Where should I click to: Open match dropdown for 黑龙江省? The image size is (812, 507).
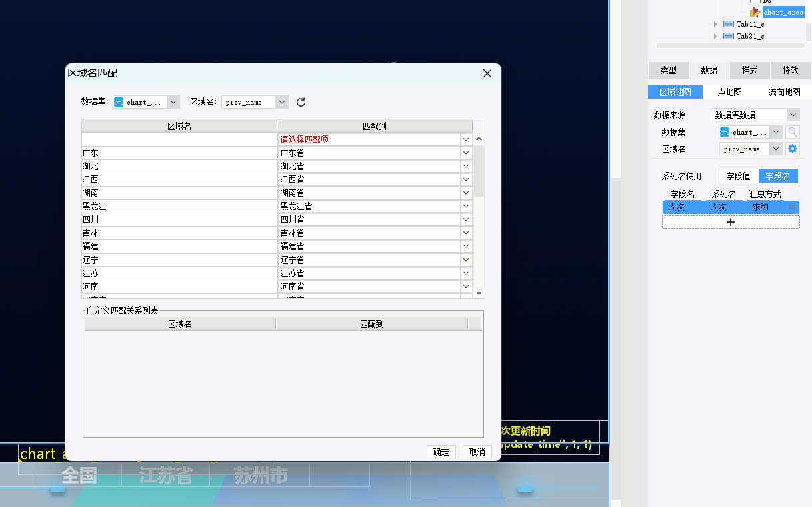point(466,206)
